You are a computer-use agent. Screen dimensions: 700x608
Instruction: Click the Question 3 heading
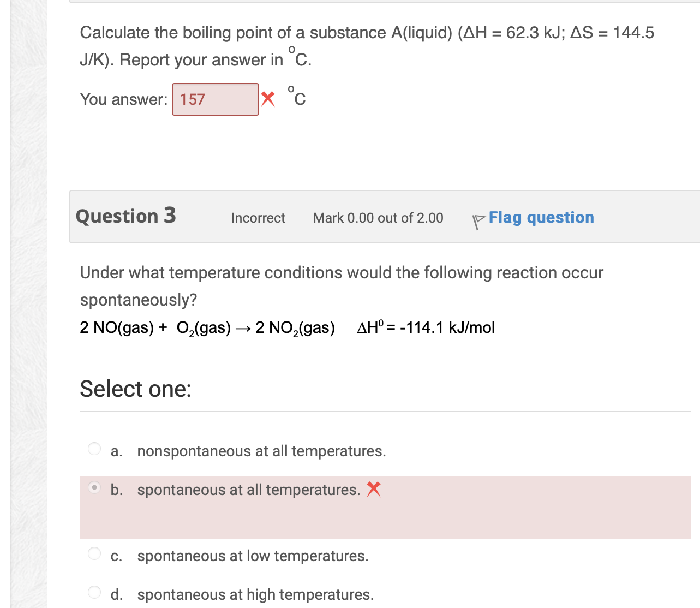point(126,216)
